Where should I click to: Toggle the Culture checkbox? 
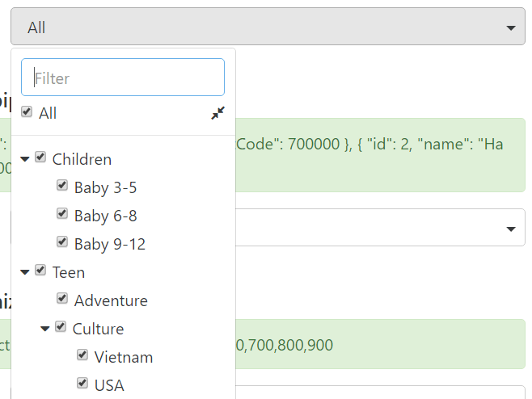point(61,328)
